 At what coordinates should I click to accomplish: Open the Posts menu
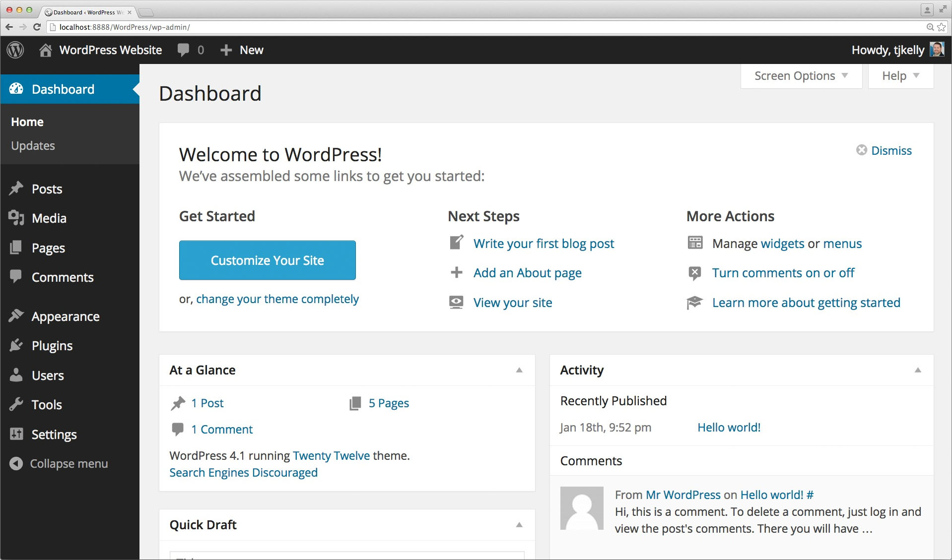tap(70, 188)
